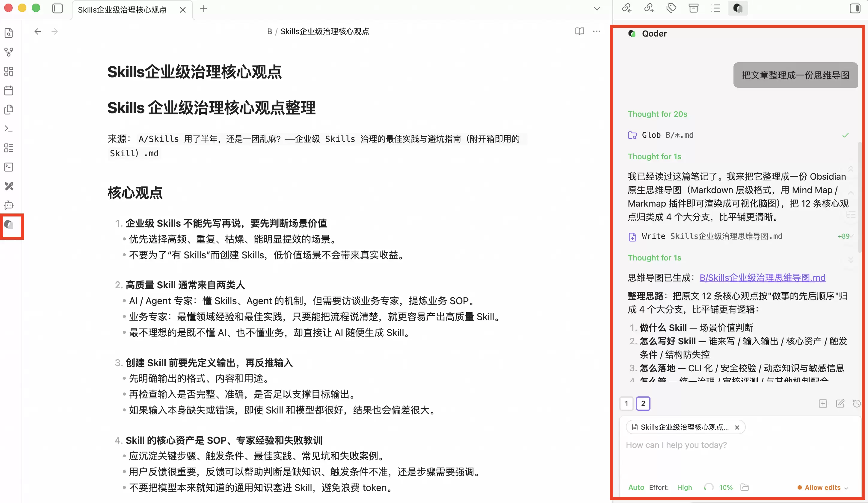Select the Qoder tab icon in right sidebar

pyautogui.click(x=738, y=8)
